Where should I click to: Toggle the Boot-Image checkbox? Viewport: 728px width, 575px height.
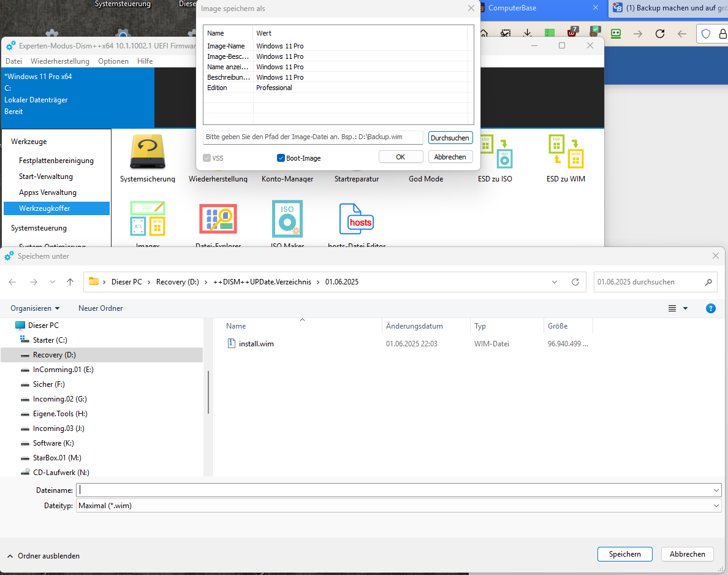coord(281,158)
